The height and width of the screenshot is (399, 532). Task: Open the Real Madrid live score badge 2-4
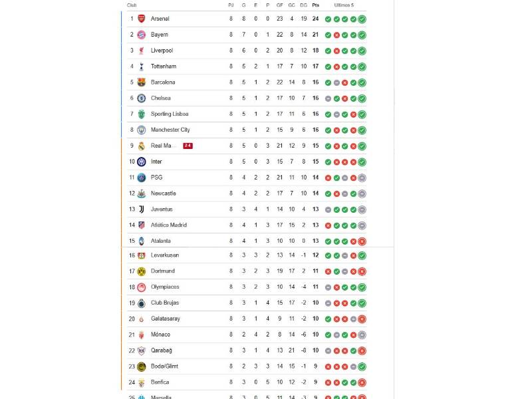click(187, 146)
